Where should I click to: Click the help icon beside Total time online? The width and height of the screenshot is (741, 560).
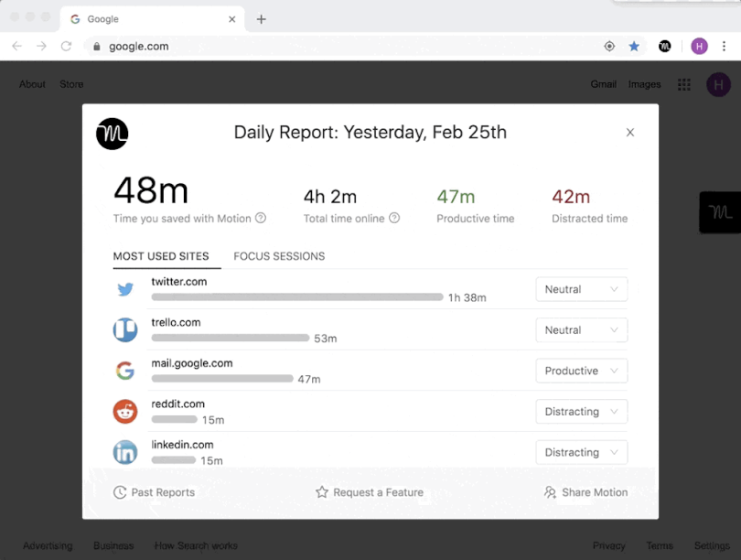(x=394, y=219)
